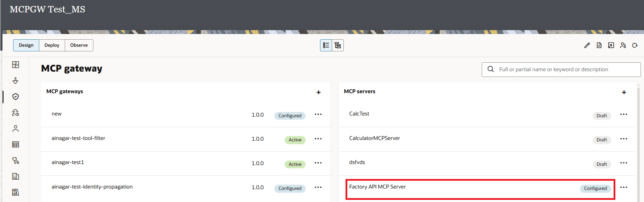Select the gateway named new
Image resolution: width=644 pixels, height=202 pixels.
pos(57,114)
